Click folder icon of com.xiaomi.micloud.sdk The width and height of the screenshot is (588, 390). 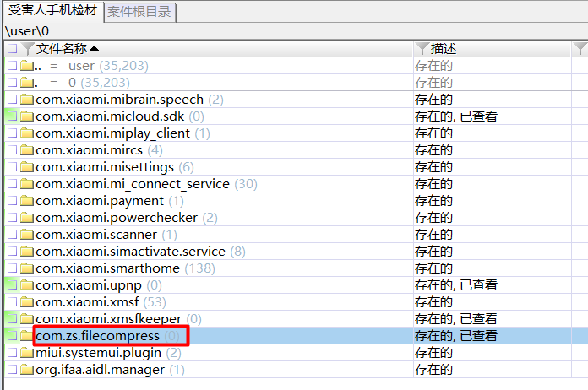point(27,116)
